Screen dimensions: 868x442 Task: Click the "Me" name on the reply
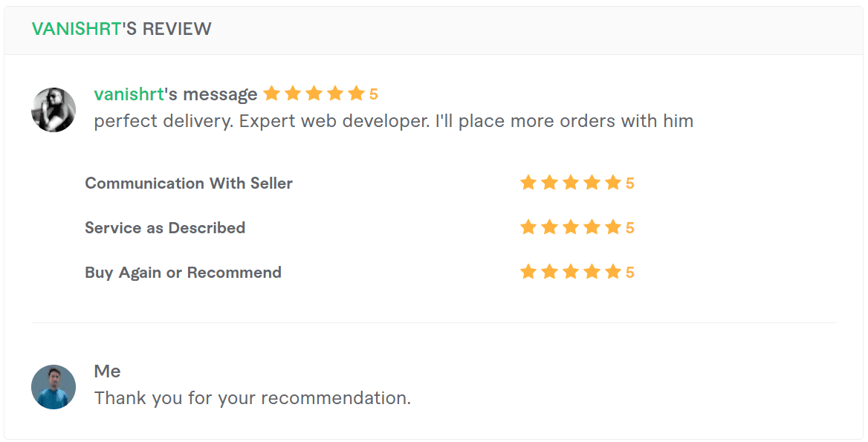[107, 371]
